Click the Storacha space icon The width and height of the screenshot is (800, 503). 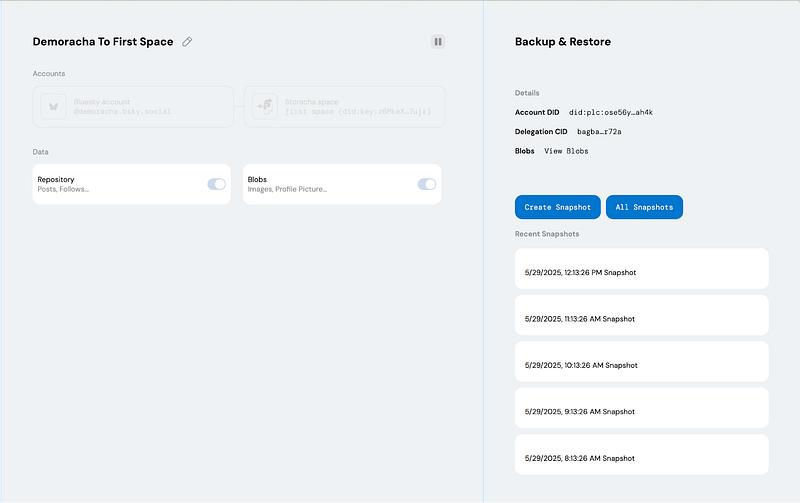[x=264, y=106]
